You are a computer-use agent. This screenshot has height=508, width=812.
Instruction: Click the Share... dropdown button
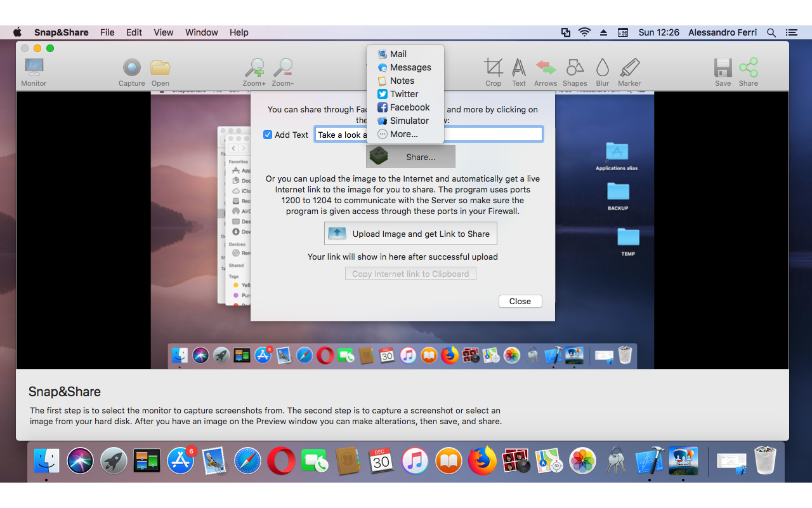[410, 157]
